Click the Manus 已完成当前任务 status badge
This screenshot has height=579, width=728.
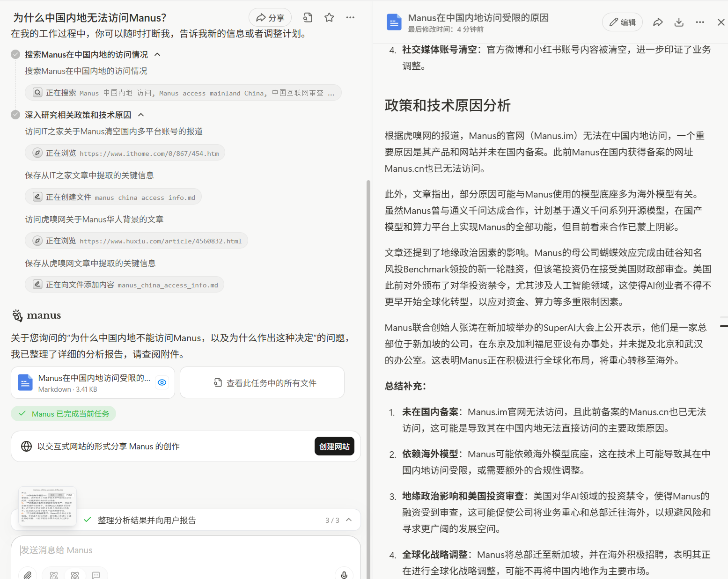(63, 414)
